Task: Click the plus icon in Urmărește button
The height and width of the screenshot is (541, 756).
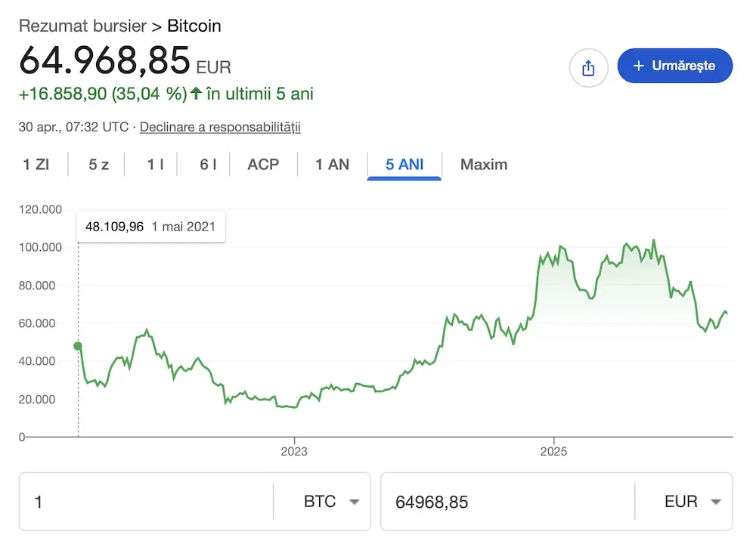Action: [638, 66]
